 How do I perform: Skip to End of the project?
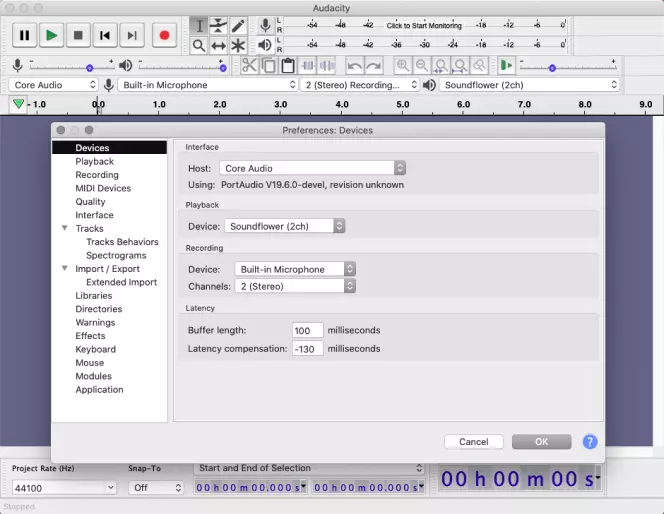click(132, 36)
